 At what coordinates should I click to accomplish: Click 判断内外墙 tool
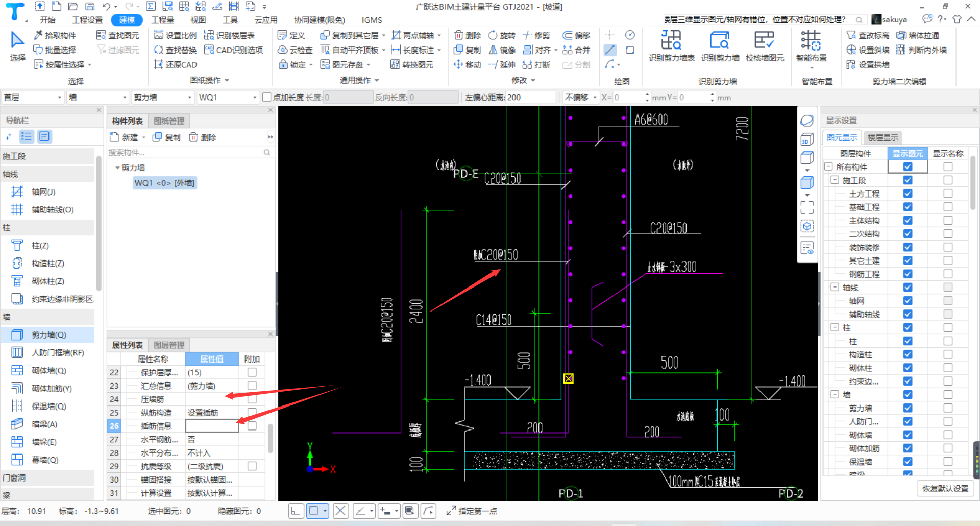pos(922,50)
